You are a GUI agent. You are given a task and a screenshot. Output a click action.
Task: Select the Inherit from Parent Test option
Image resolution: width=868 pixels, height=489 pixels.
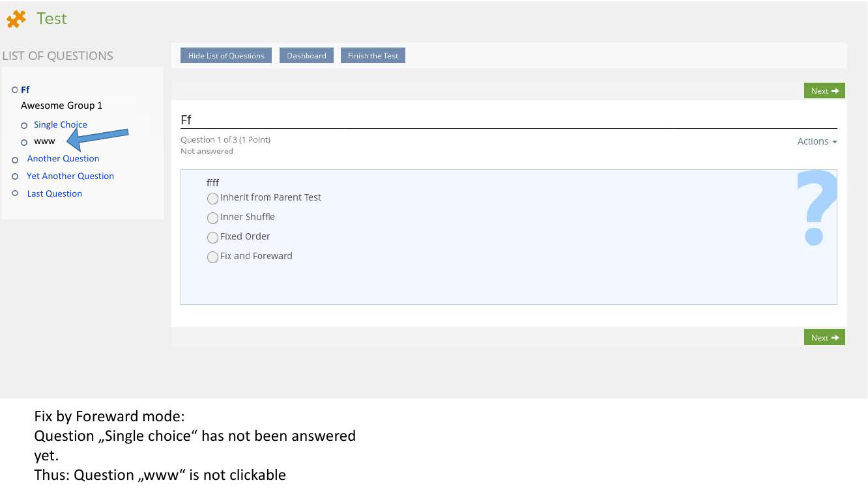[x=212, y=198]
